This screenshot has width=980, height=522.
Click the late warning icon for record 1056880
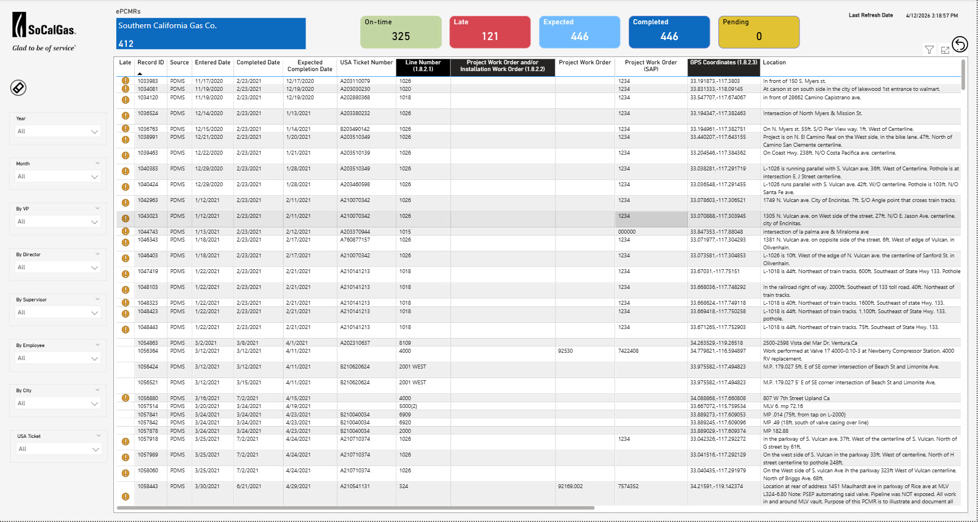125,398
